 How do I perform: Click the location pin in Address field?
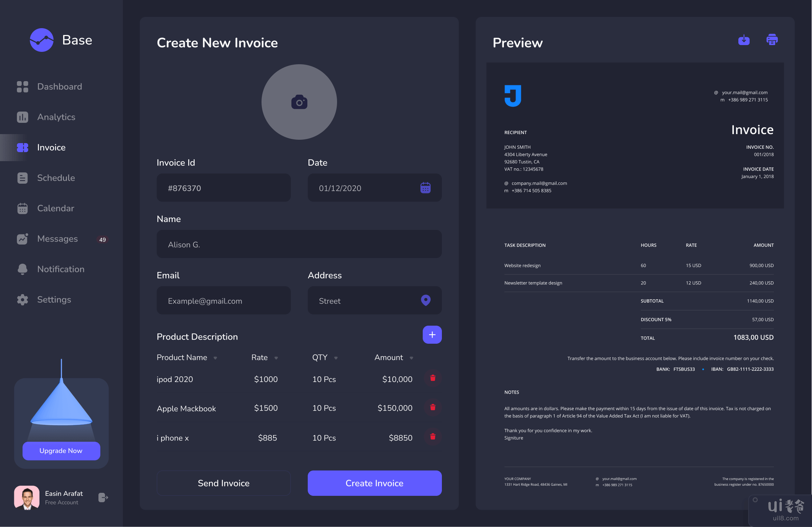425,300
